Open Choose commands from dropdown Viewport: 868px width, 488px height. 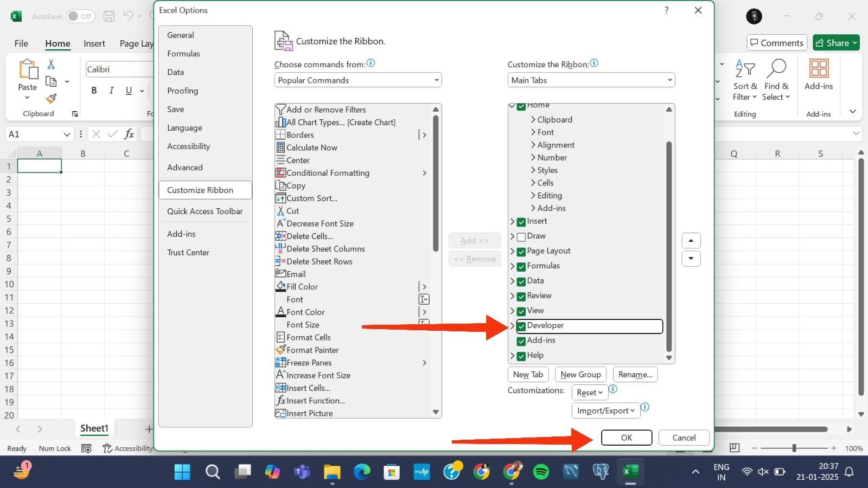click(x=358, y=80)
